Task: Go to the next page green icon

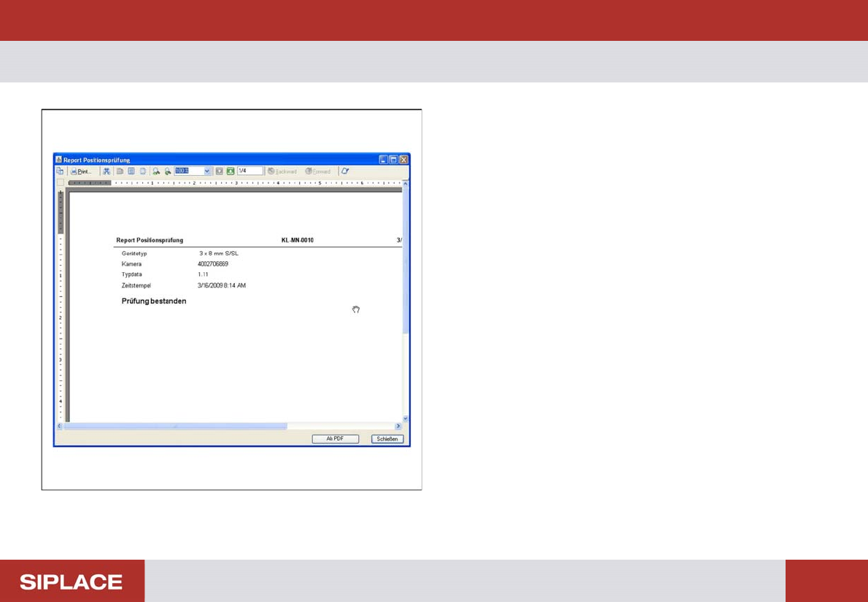Action: [230, 171]
